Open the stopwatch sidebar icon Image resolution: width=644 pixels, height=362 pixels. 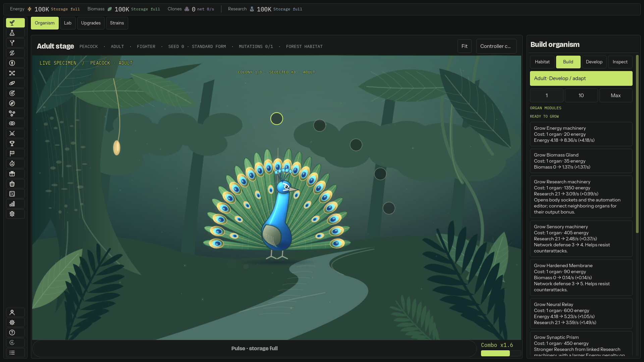(15, 164)
